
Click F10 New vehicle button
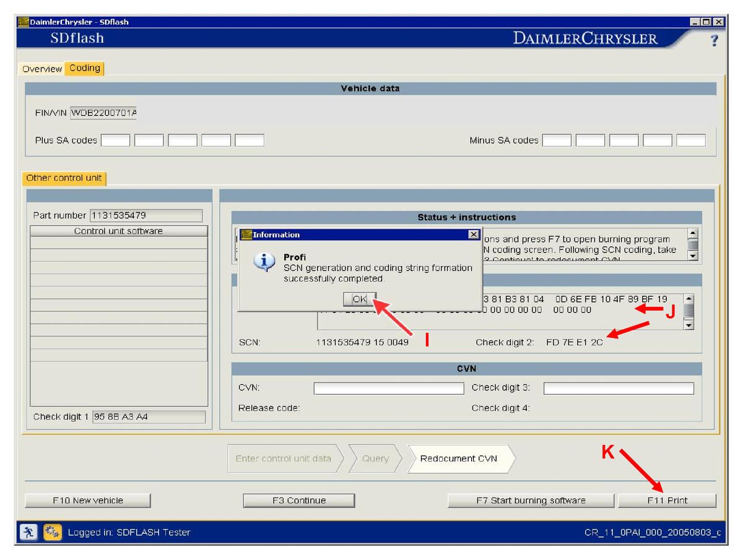click(87, 500)
